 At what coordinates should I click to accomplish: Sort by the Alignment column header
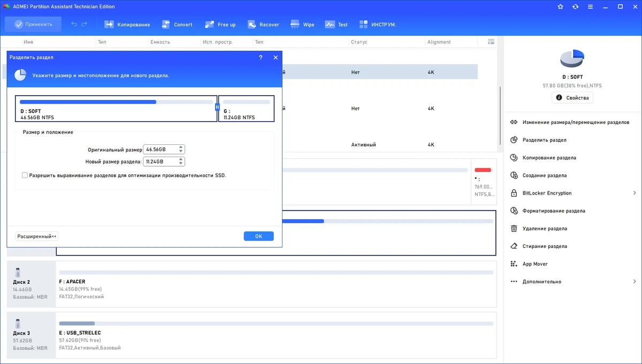point(439,42)
